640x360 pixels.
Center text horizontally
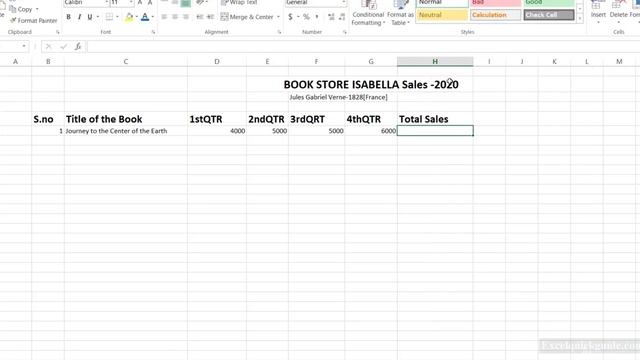click(175, 17)
